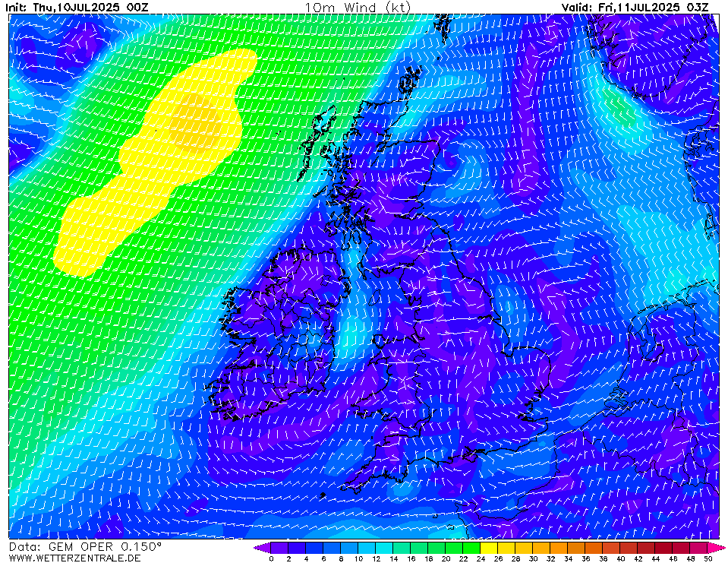Click the pink right arrow of colorbar
728x563 pixels.
coord(717,548)
